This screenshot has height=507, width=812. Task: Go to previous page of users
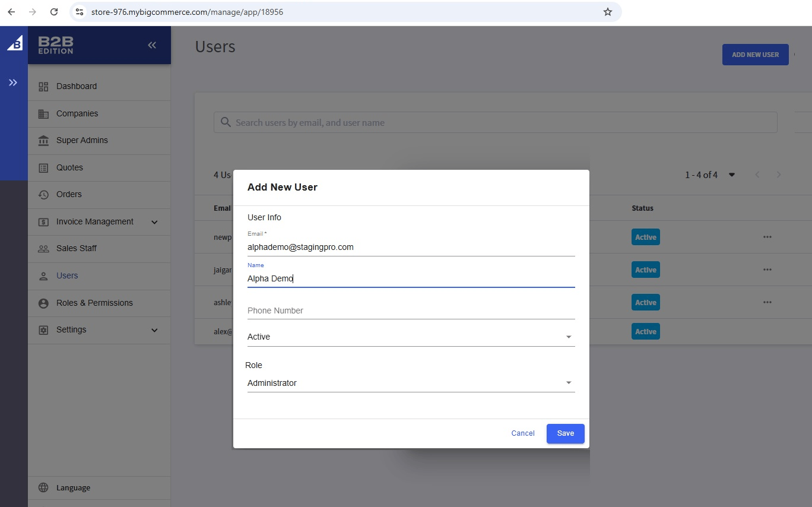tap(757, 175)
